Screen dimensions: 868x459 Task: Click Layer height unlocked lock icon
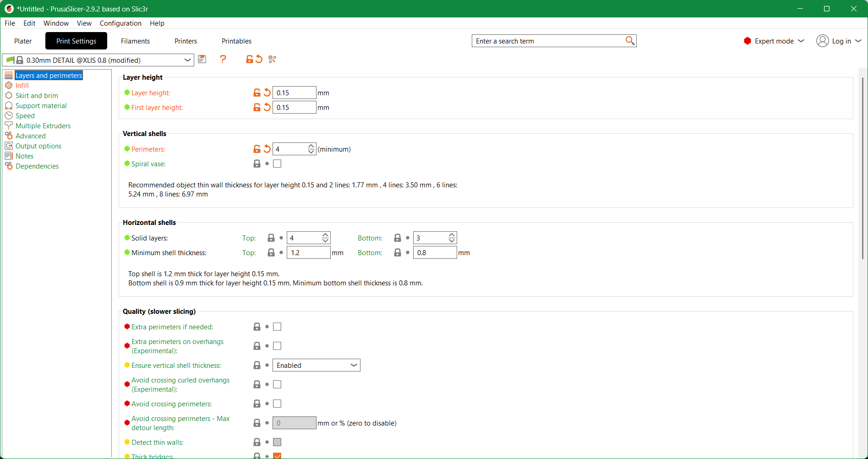[x=257, y=93]
